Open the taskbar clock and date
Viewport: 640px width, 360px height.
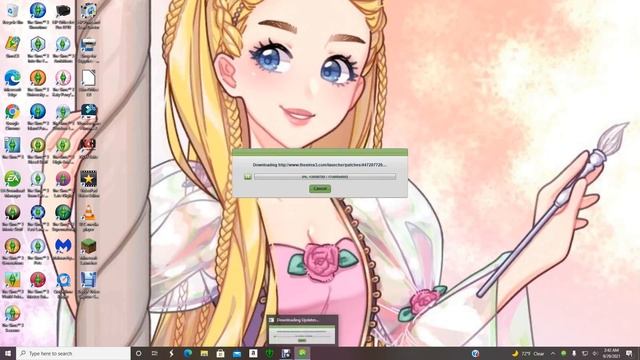coord(611,353)
